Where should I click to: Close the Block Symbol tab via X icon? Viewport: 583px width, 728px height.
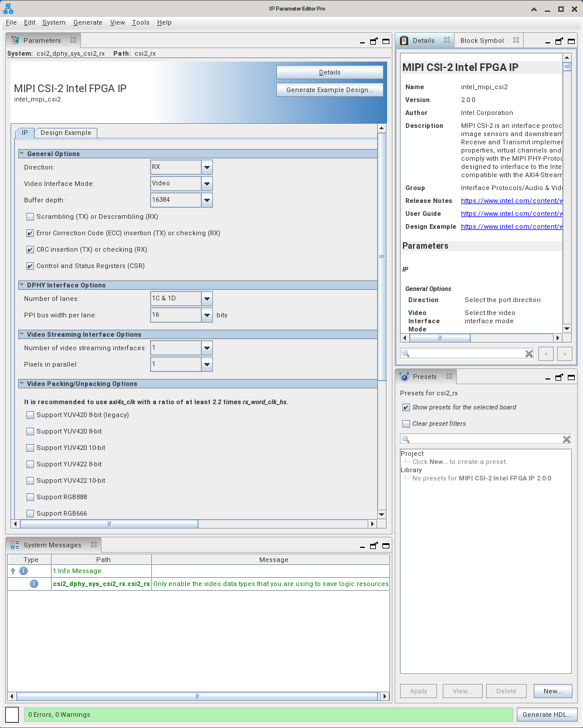click(516, 40)
